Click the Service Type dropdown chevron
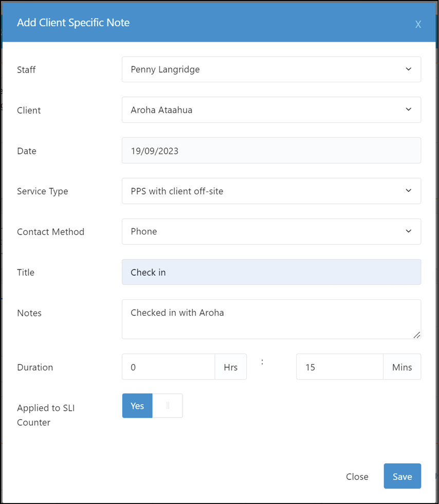This screenshot has height=504, width=439. point(409,191)
